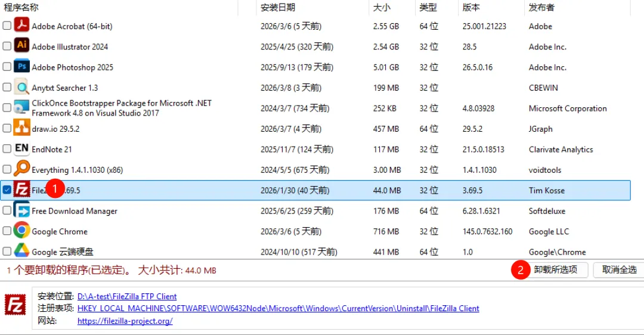This screenshot has width=644, height=335.
Task: Select the Adobe Illustrator 2024 name
Action: 70,47
